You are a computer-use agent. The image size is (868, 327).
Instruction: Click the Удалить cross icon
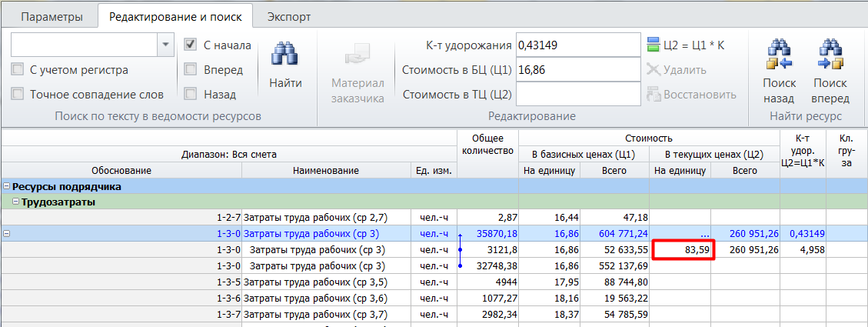[654, 70]
